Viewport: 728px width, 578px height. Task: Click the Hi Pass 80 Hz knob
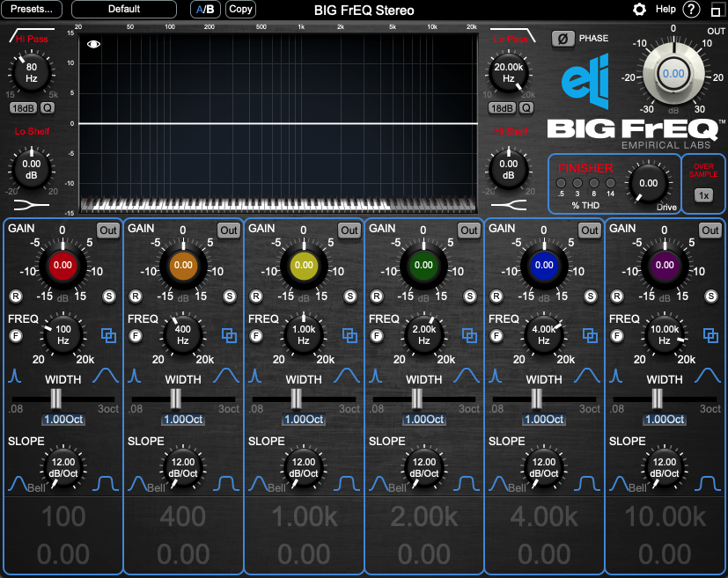32,73
